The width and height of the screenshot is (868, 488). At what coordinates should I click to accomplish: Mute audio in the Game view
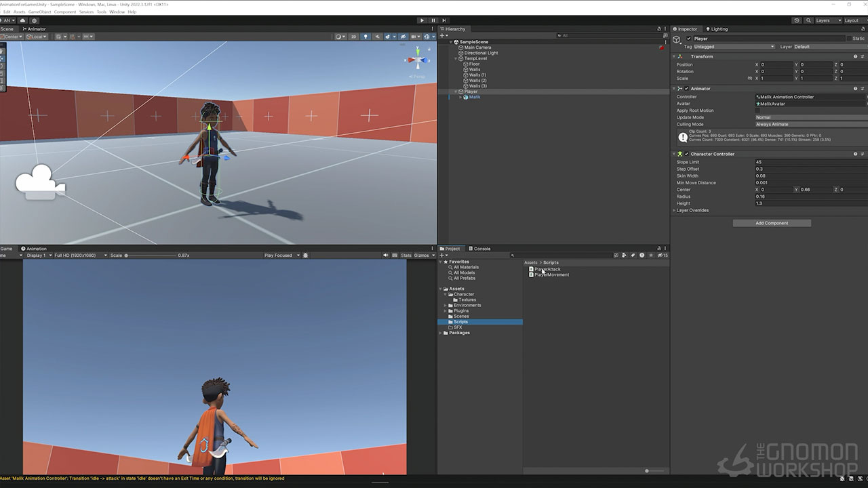point(386,256)
